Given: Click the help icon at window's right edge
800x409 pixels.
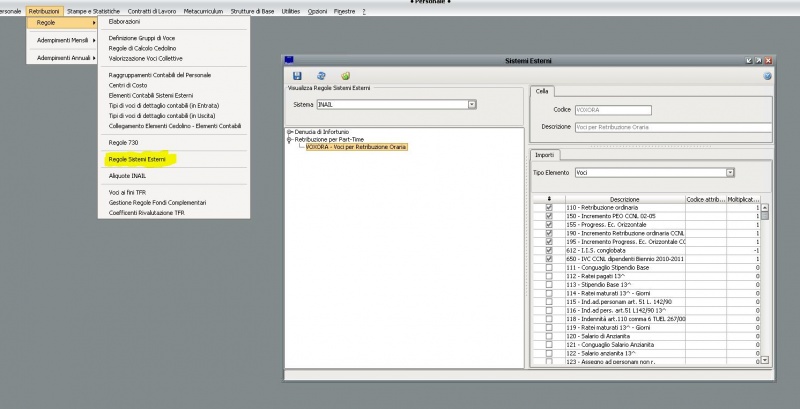Looking at the screenshot, I should pyautogui.click(x=767, y=76).
